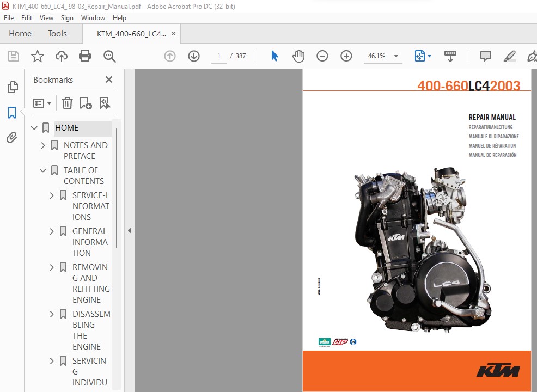Click the Save file icon
Image resolution: width=537 pixels, height=392 pixels.
coord(14,56)
